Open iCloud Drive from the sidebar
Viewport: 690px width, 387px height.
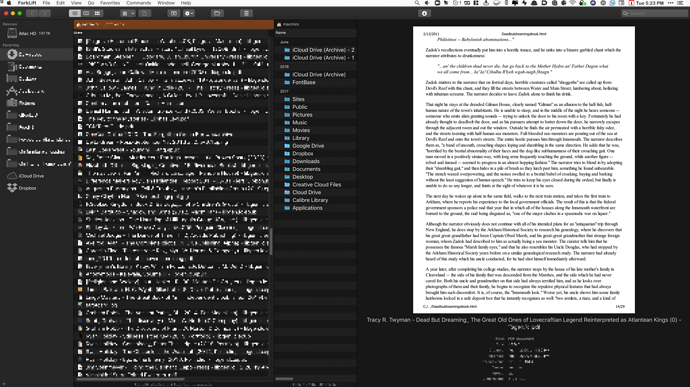[x=31, y=176]
